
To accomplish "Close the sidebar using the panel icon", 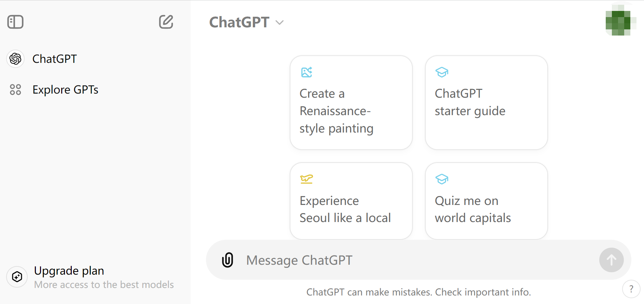I will coord(15,22).
